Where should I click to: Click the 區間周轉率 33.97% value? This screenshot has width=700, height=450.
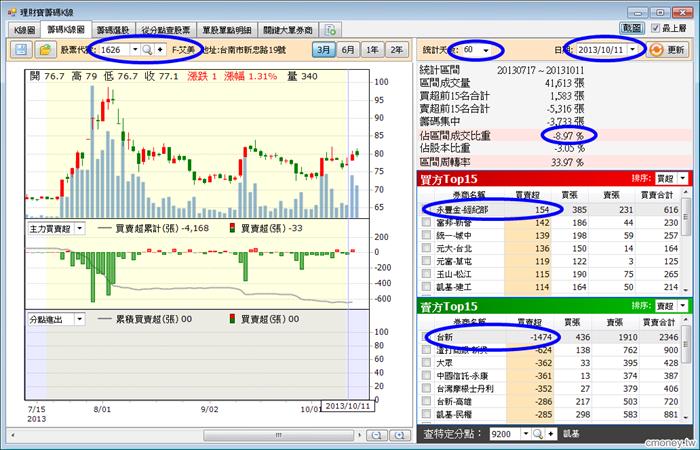point(567,162)
